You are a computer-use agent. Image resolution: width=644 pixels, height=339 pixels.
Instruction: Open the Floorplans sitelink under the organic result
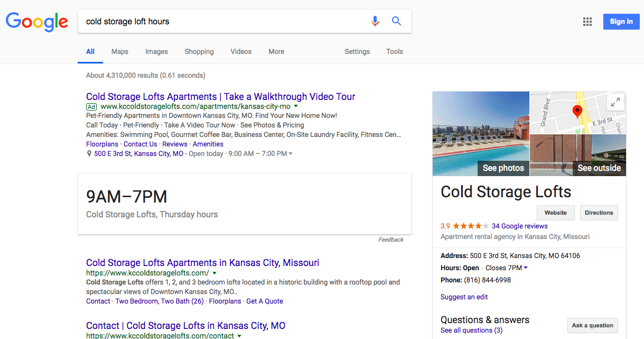click(225, 301)
